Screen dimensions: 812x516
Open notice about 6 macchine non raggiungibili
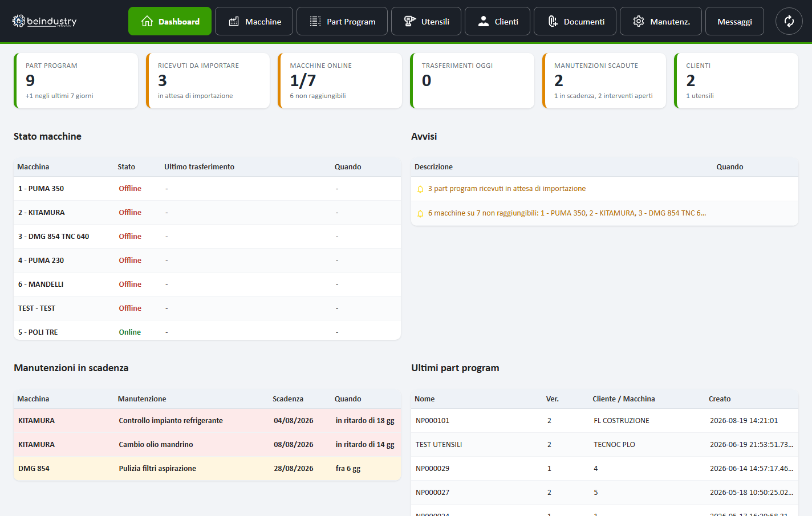point(604,213)
